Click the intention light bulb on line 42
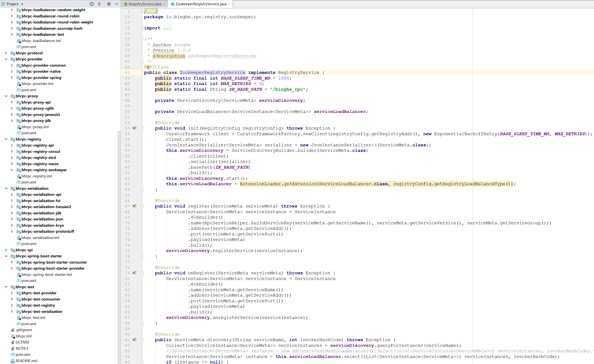The height and width of the screenshot is (364, 594). [148, 67]
